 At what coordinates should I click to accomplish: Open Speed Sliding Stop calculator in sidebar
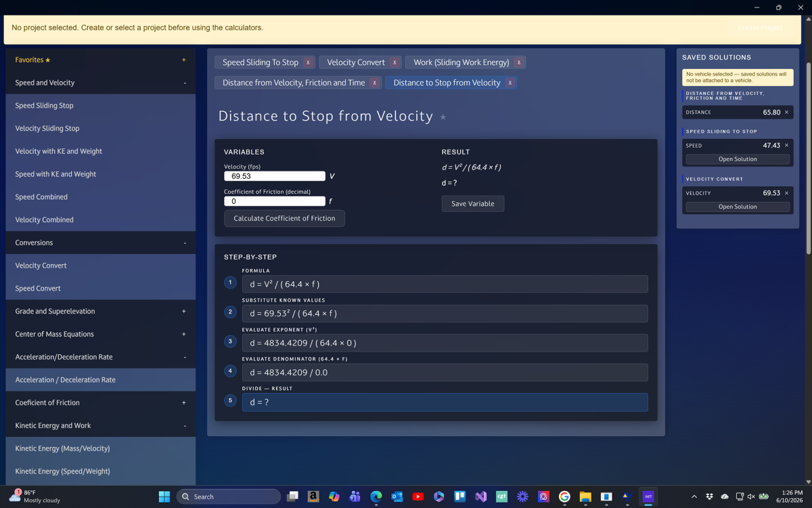[101, 106]
